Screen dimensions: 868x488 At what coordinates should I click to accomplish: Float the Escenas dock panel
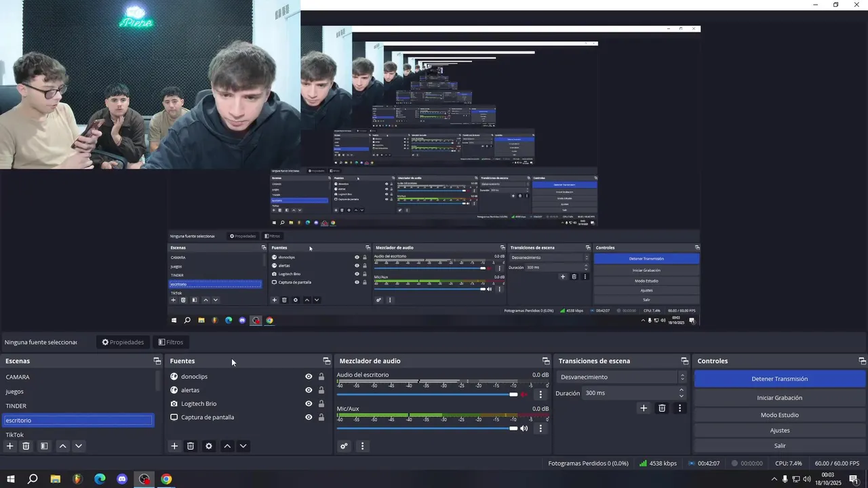coord(157,361)
